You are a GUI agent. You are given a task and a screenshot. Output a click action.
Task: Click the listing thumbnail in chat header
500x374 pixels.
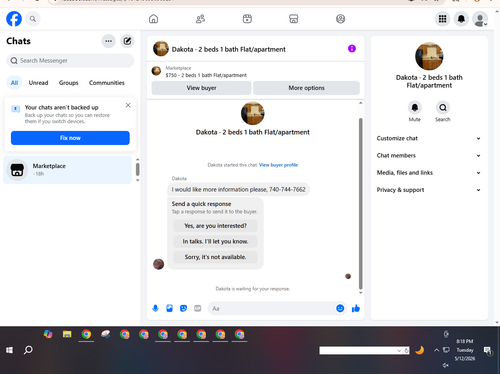(x=161, y=49)
